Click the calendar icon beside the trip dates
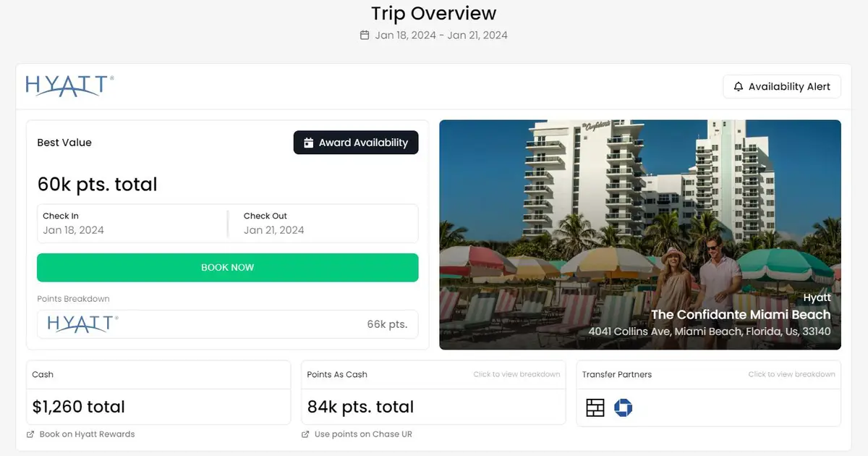 pos(364,35)
